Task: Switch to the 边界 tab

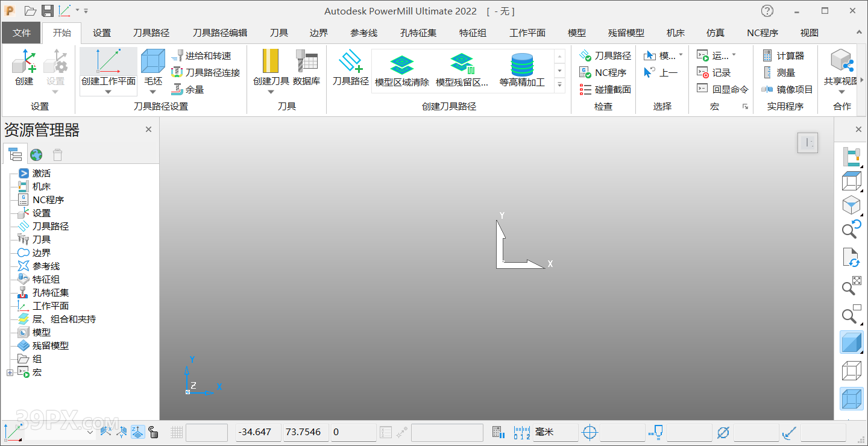Action: [319, 33]
